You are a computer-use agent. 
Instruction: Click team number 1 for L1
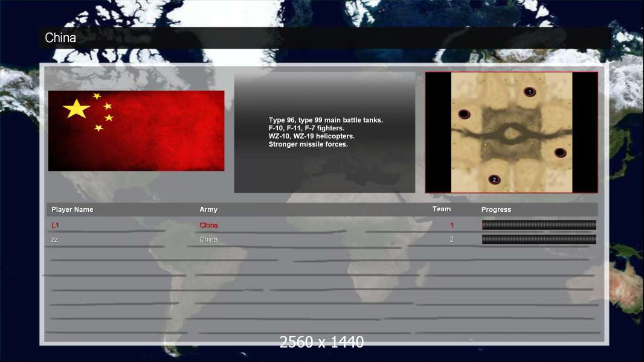(452, 225)
